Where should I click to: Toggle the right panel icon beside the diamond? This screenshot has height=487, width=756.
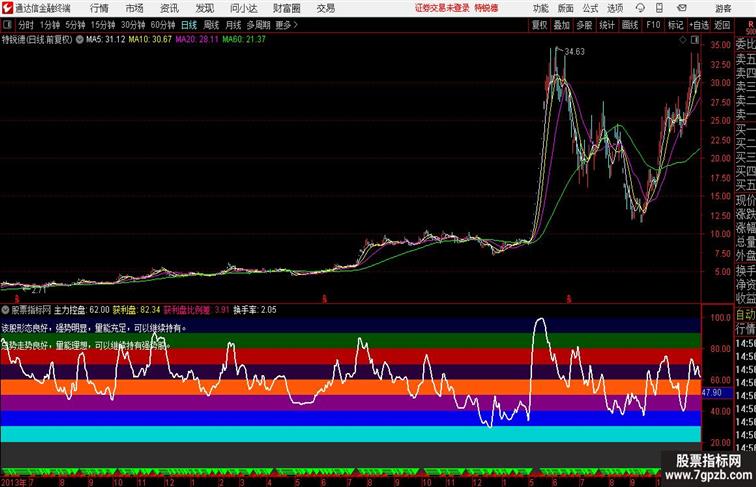(x=695, y=41)
